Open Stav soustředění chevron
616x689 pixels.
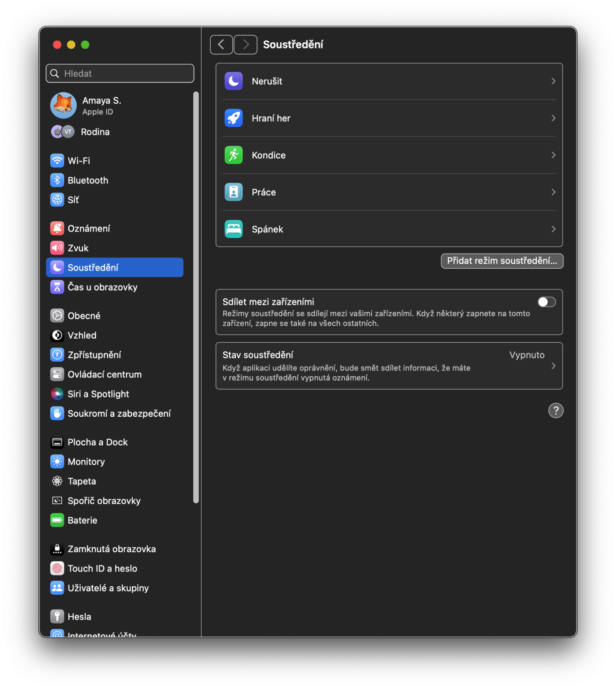pos(553,366)
